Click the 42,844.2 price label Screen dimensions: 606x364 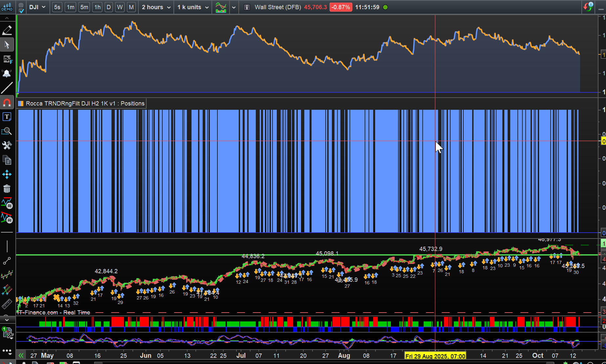106,271
